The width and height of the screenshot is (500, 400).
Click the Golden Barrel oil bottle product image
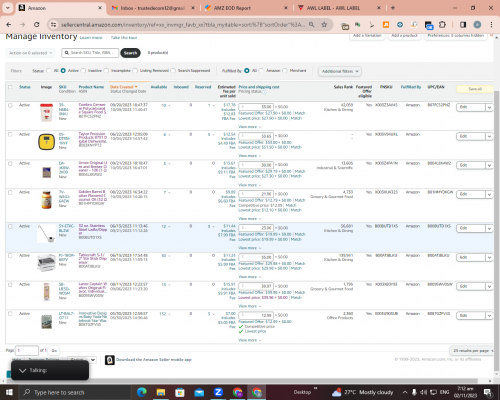tap(47, 200)
